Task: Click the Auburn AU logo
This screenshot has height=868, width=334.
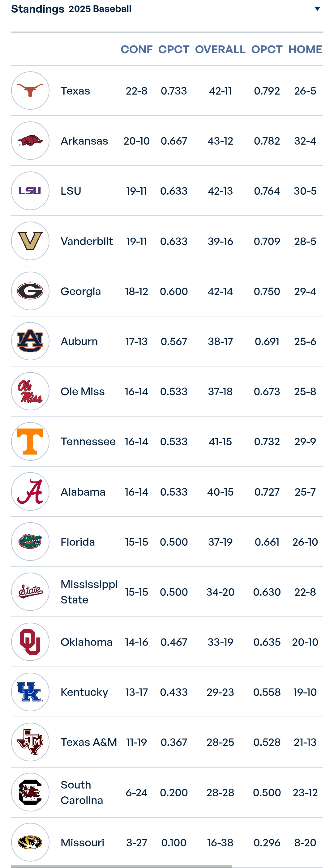Action: [x=30, y=341]
